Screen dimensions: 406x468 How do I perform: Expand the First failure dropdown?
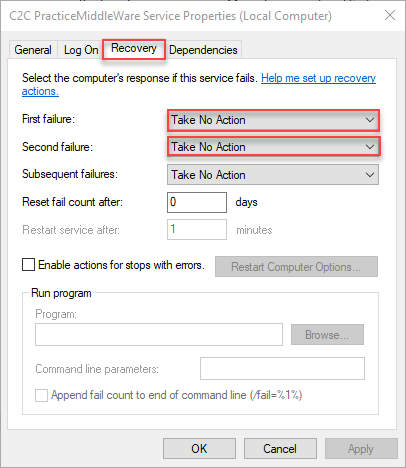click(x=273, y=120)
